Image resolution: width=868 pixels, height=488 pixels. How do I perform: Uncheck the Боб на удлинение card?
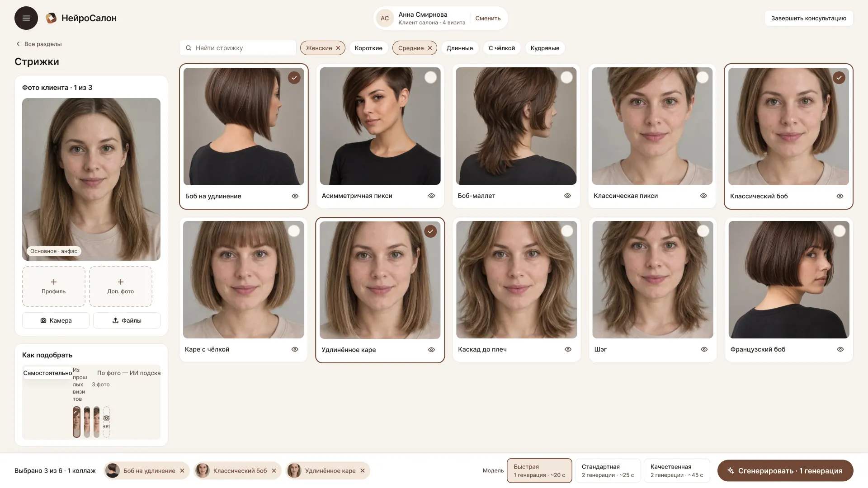(x=294, y=78)
